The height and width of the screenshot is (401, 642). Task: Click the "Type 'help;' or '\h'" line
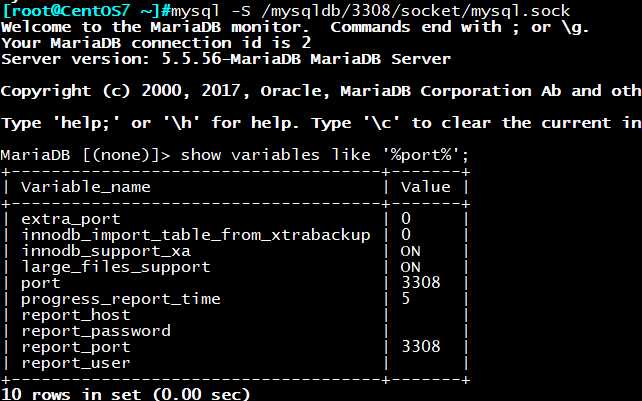click(321, 123)
